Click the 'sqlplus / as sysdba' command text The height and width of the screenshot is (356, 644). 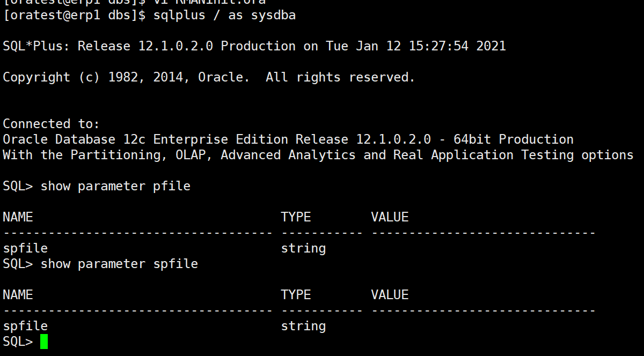pyautogui.click(x=224, y=16)
